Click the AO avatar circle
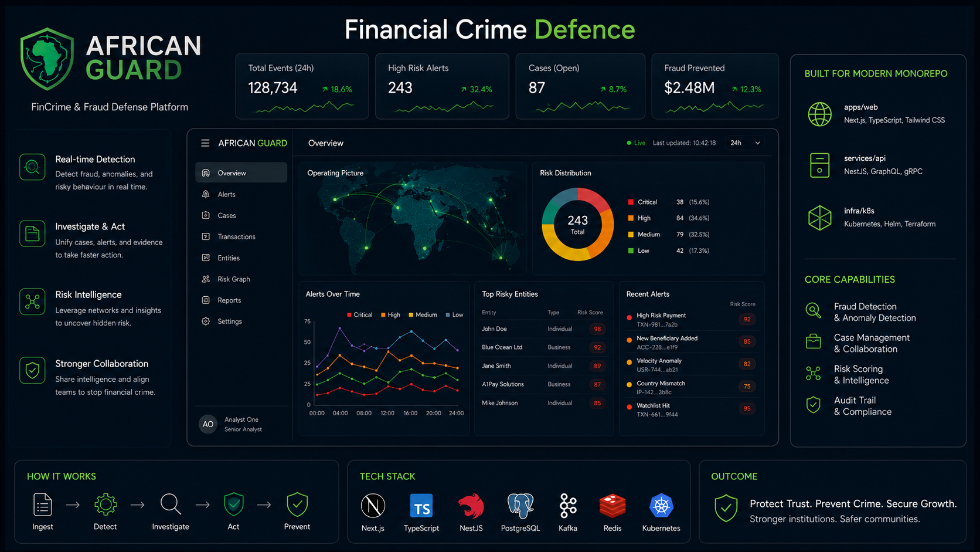The image size is (980, 552). tap(208, 424)
